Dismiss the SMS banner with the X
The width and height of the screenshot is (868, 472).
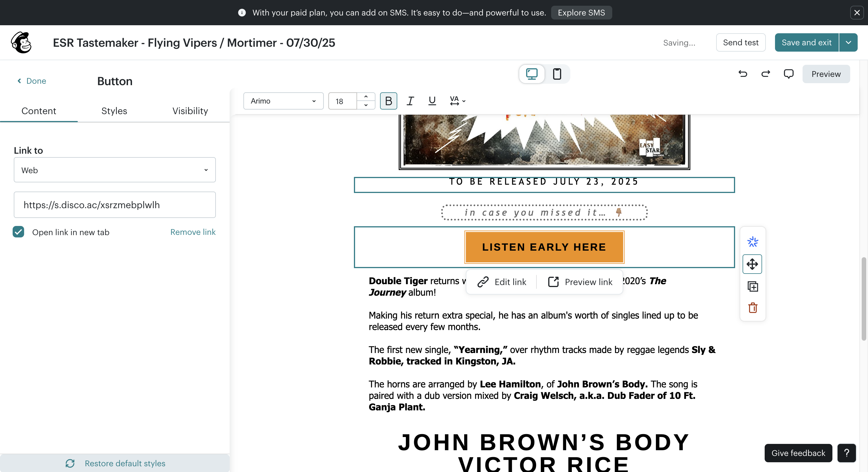(x=857, y=13)
